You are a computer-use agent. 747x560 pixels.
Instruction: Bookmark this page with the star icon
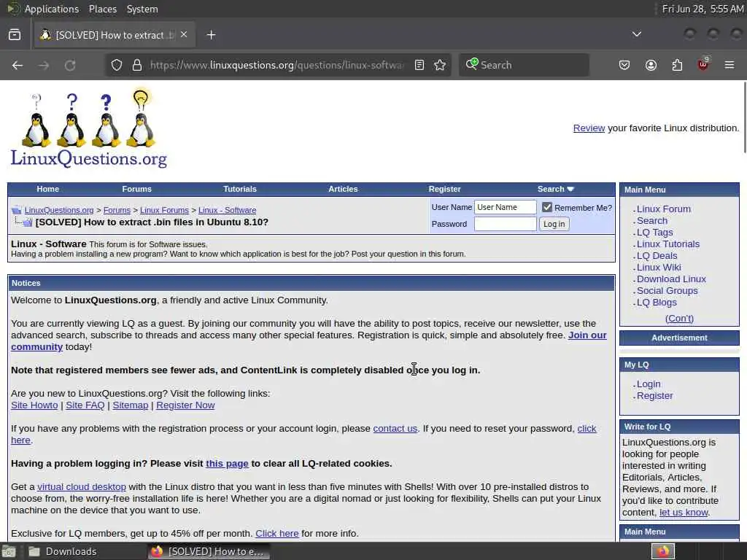(x=440, y=65)
